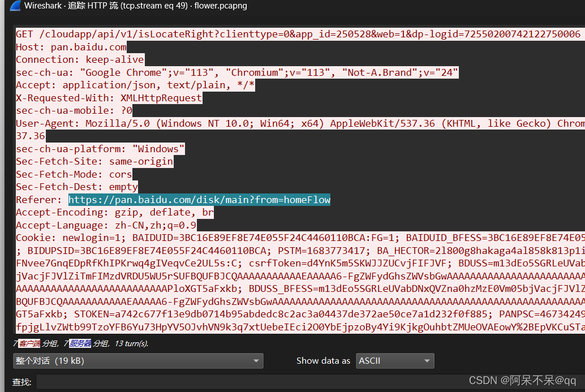Click the highlighted Referer URL pan.baidu.com/disk/main

click(199, 200)
